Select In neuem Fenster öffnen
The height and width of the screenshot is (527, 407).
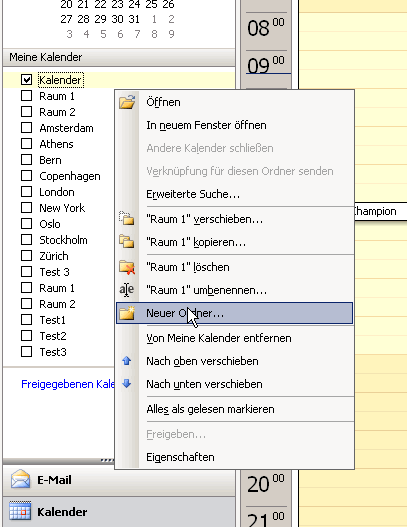[x=206, y=125]
